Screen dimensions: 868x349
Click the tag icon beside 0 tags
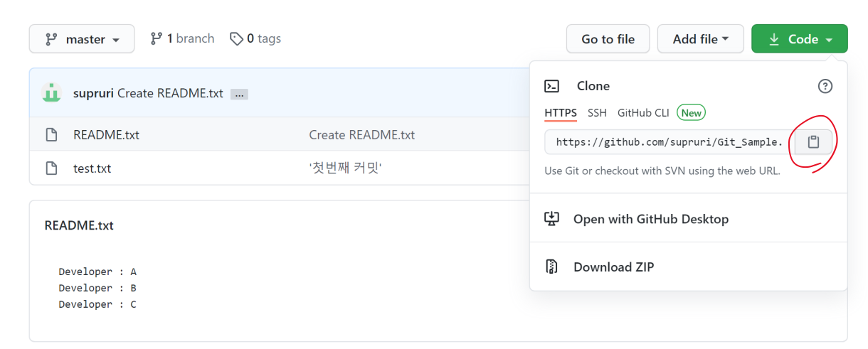click(236, 38)
